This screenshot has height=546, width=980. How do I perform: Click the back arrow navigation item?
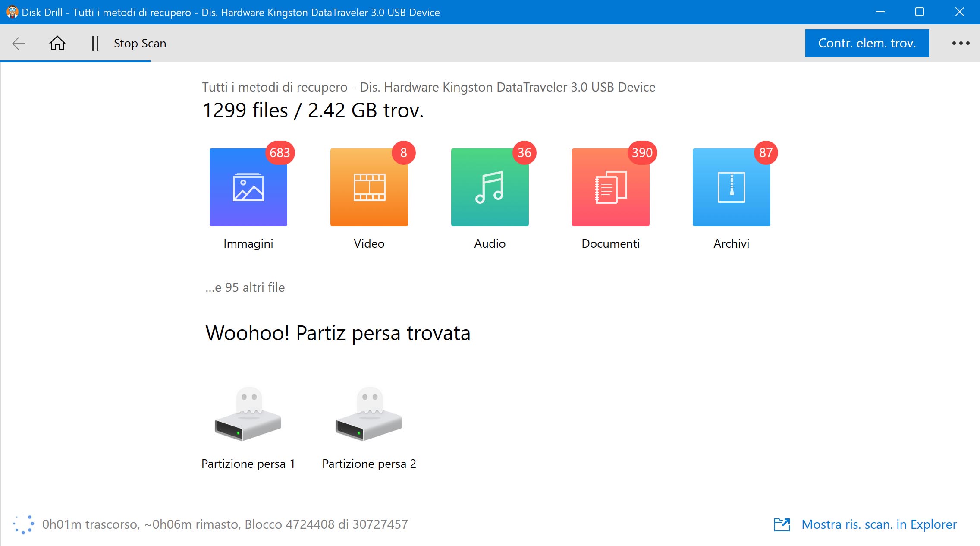(19, 43)
